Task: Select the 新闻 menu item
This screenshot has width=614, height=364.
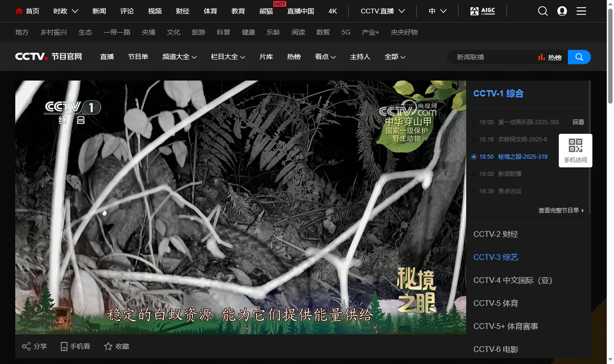Action: coord(100,10)
